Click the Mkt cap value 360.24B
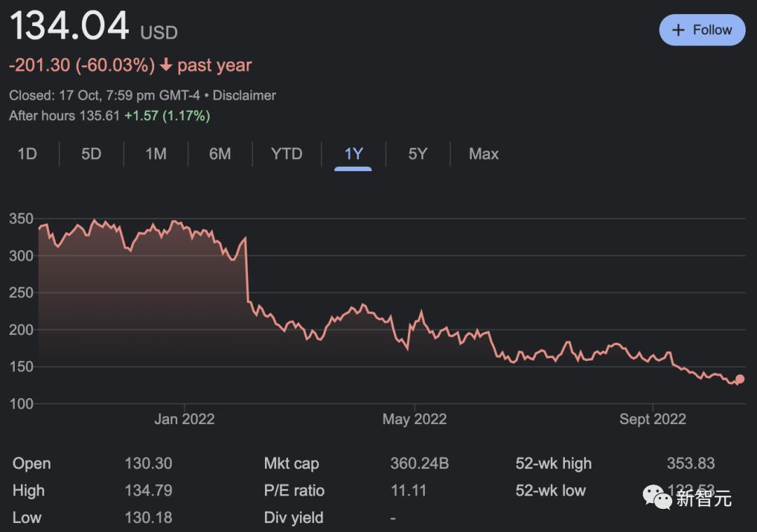This screenshot has width=757, height=532. (x=419, y=463)
